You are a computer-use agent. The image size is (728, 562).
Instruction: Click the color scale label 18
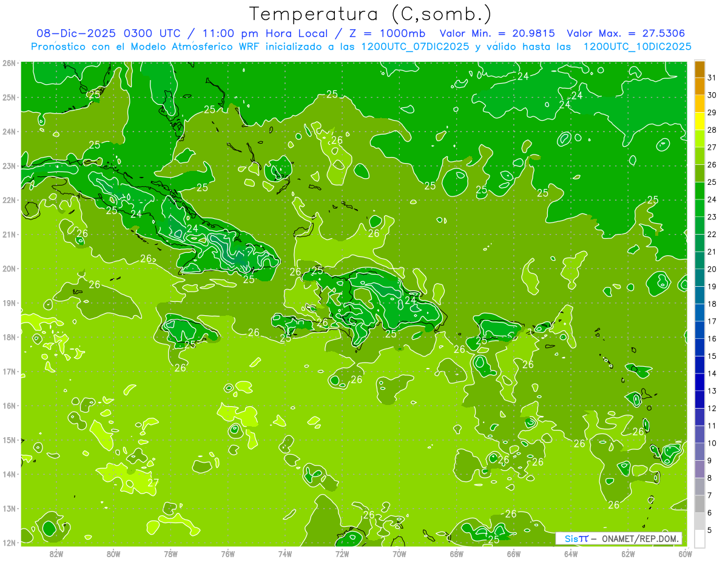tap(712, 303)
